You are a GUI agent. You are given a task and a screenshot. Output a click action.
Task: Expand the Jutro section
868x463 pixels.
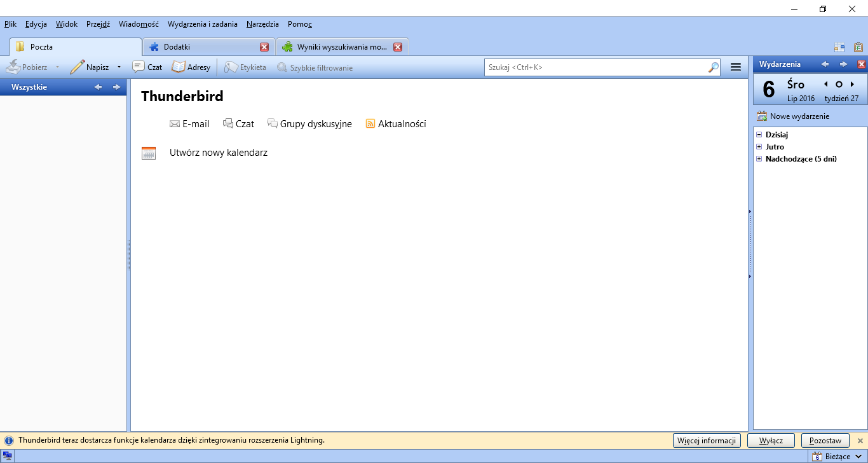click(759, 147)
